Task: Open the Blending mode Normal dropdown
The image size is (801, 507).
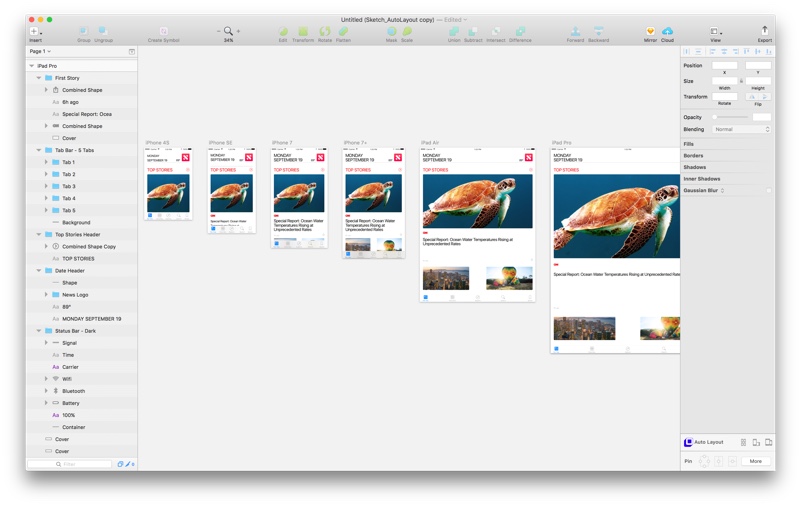Action: click(741, 129)
